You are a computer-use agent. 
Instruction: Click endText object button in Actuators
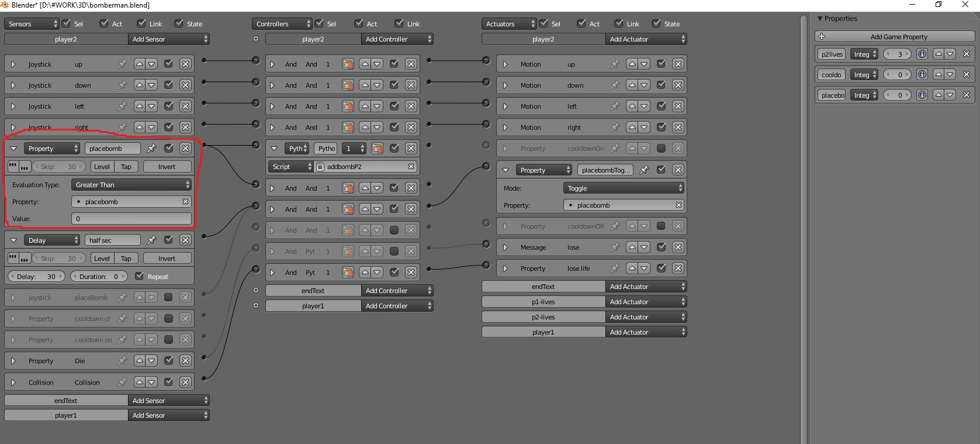(x=543, y=287)
